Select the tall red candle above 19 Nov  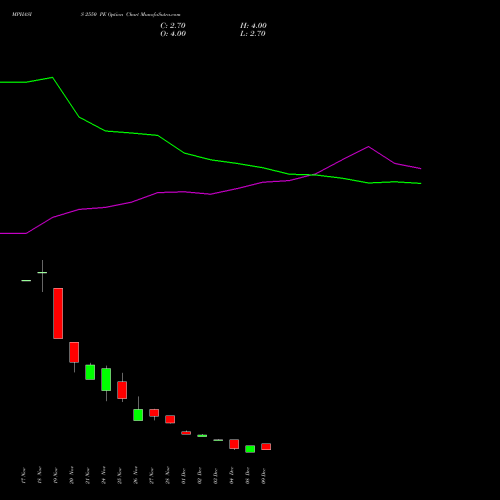[58, 313]
